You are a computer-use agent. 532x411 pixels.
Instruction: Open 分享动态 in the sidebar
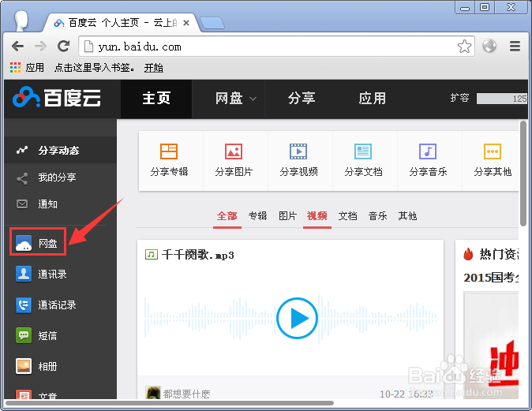coord(61,150)
